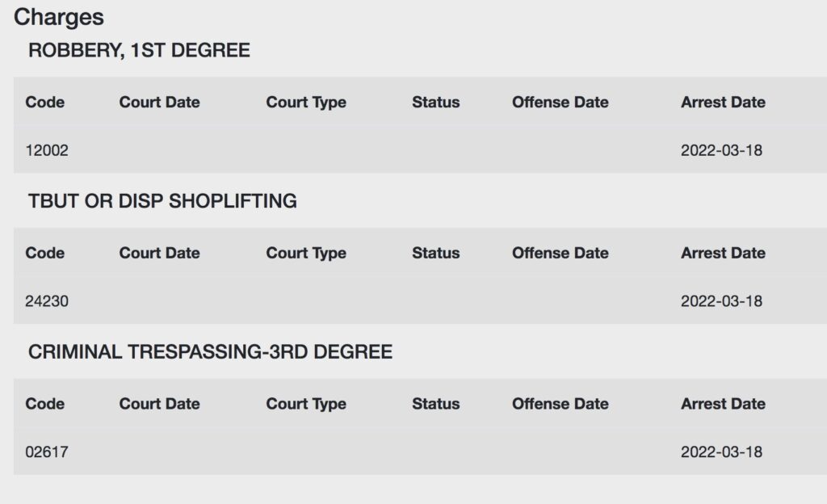The image size is (827, 504).
Task: Click the TBUT OR DISP SHOPLIFTING charge title
Action: pos(162,201)
